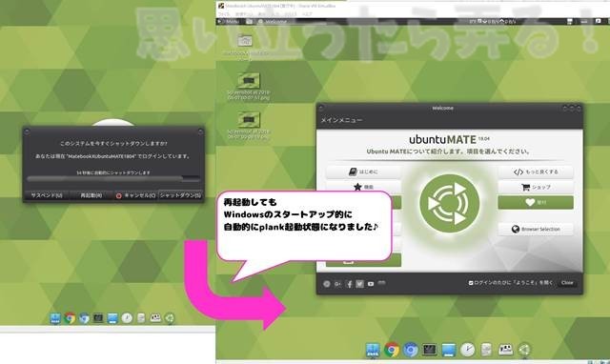This screenshot has width=610, height=364.
Task: Open VirtualBox ファイル menu
Action: tap(224, 14)
